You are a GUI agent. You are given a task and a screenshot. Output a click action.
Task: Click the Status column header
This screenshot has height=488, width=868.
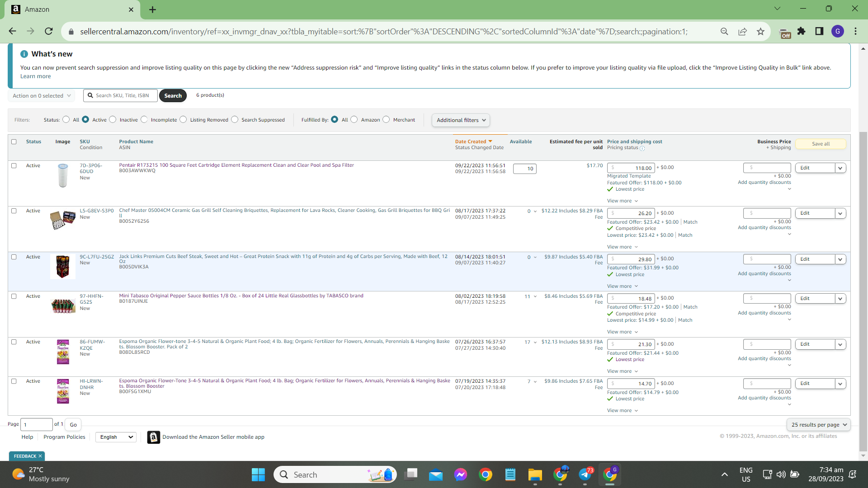(33, 141)
